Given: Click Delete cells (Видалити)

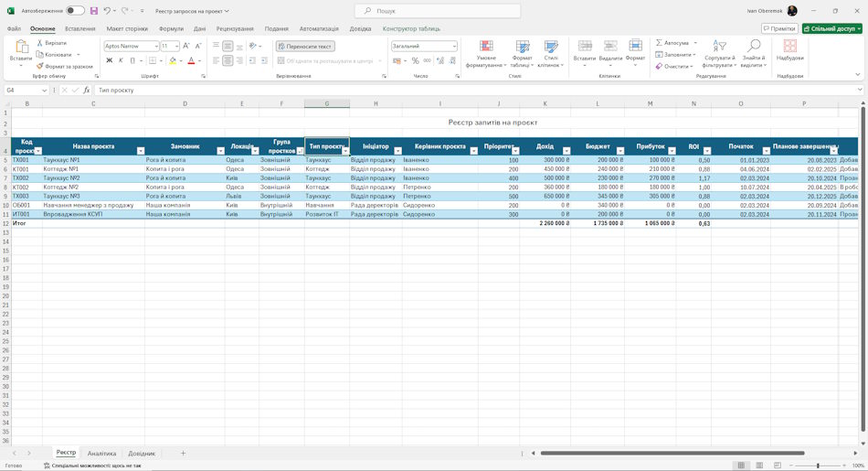Looking at the screenshot, I should [x=610, y=54].
